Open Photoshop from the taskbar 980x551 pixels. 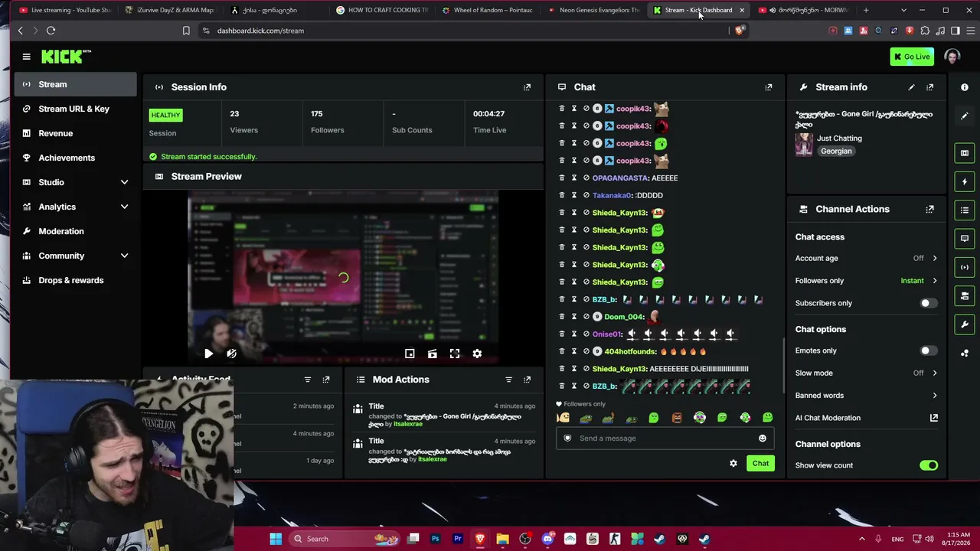pyautogui.click(x=436, y=539)
